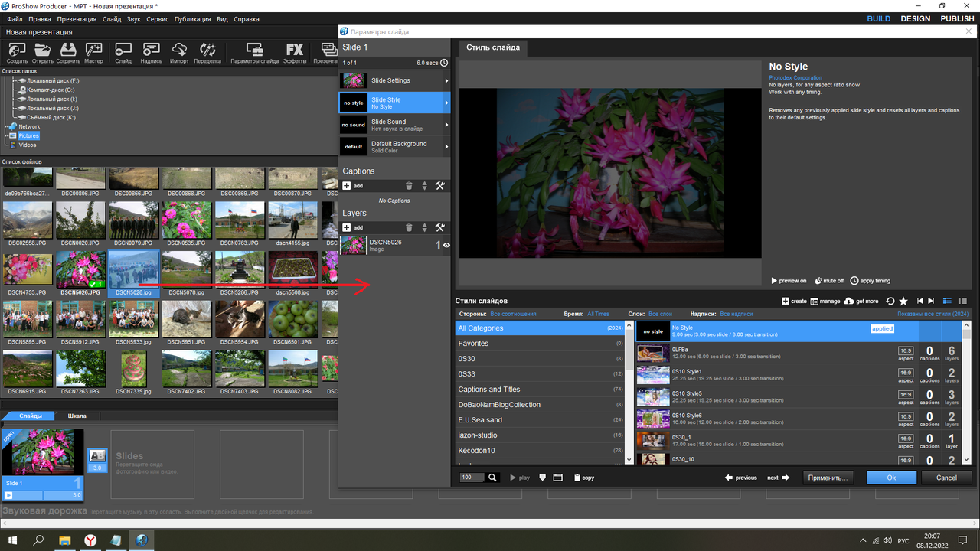Open the Публикация menu

point(193,18)
